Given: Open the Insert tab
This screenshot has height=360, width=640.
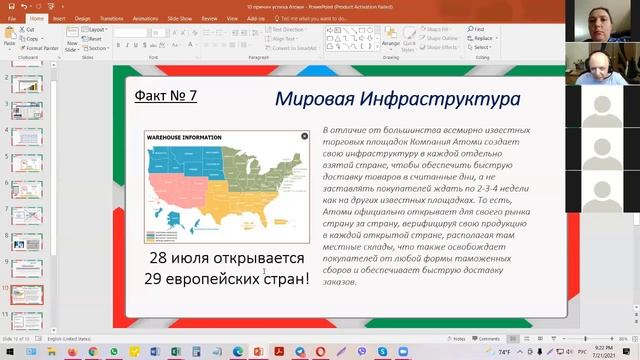Looking at the screenshot, I should pyautogui.click(x=59, y=18).
